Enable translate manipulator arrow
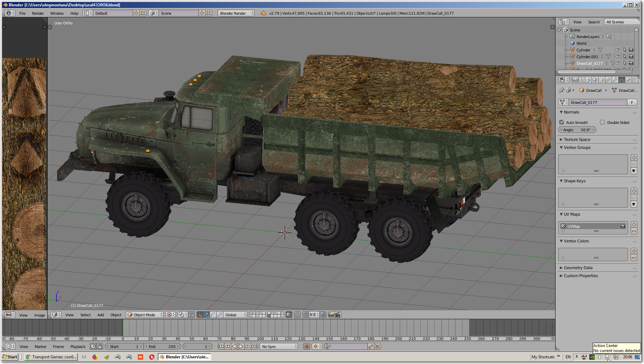This screenshot has height=364, width=644. [x=206, y=315]
